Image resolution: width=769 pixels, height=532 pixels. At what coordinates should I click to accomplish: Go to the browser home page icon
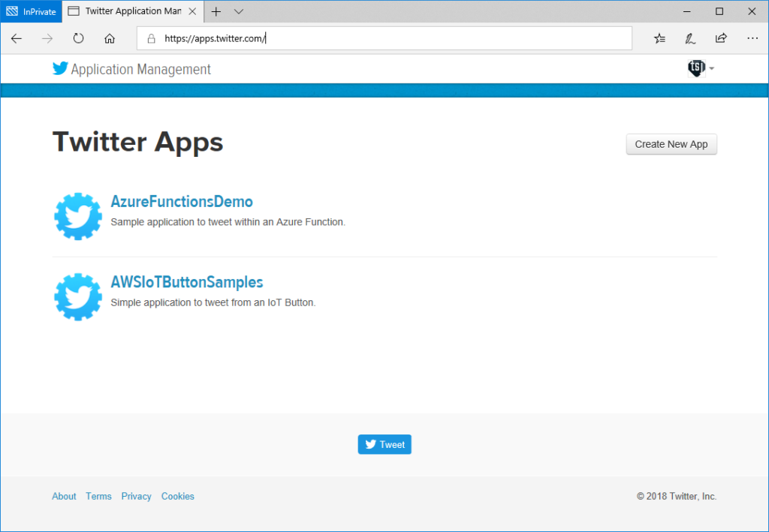coord(110,38)
